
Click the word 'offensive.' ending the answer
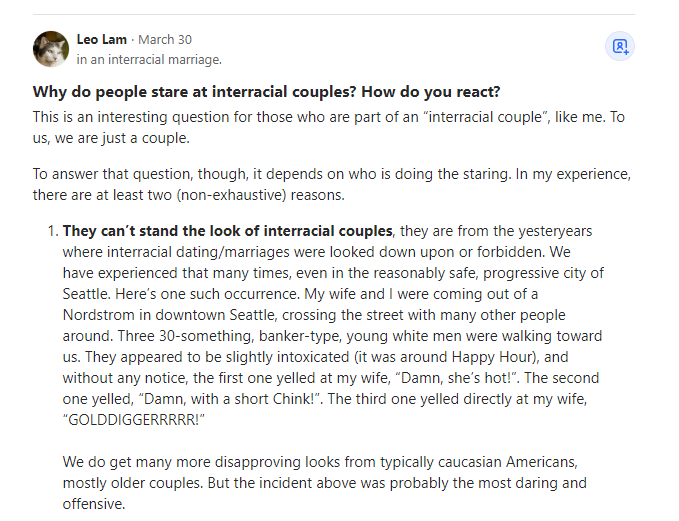(94, 504)
